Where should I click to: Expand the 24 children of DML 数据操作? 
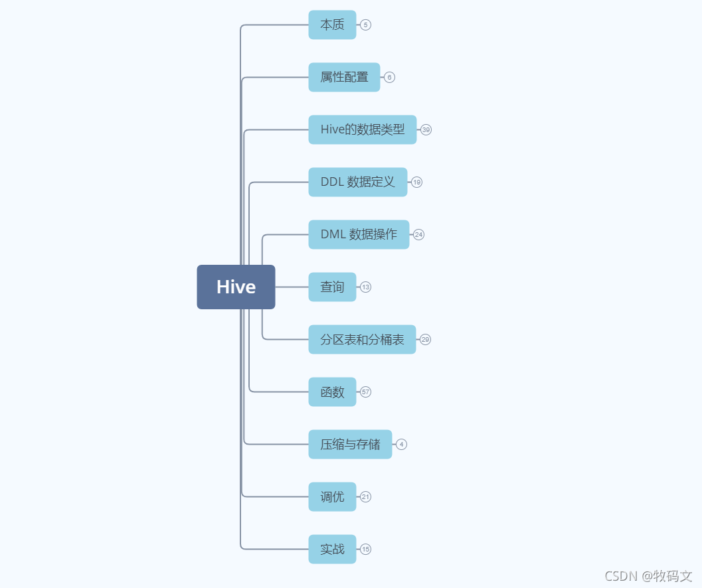tap(418, 234)
